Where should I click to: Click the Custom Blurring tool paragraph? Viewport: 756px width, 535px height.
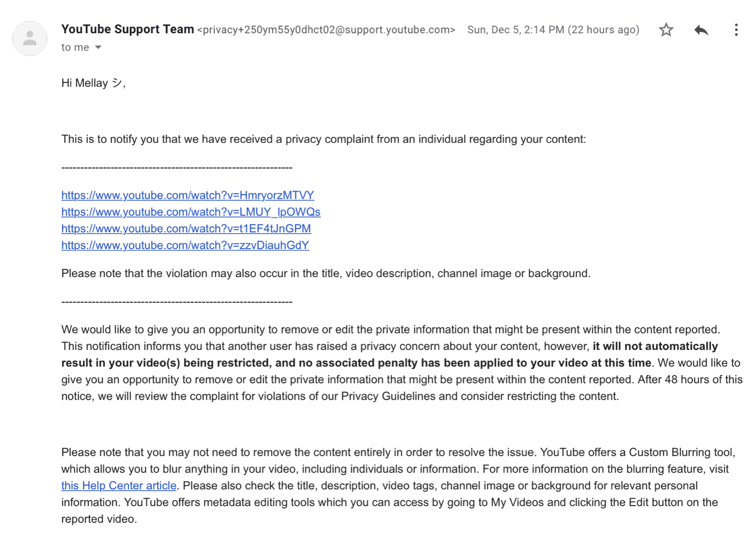coord(399,486)
